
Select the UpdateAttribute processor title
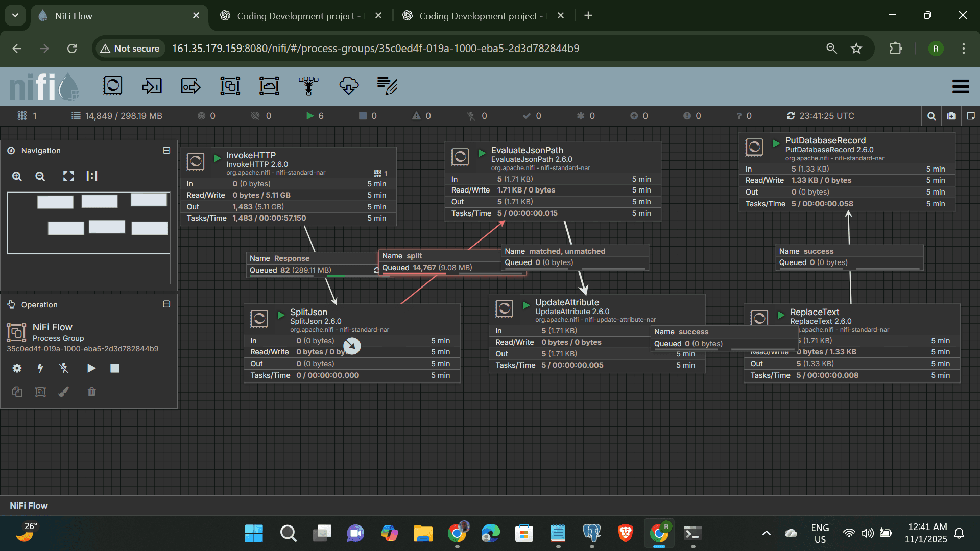point(567,302)
